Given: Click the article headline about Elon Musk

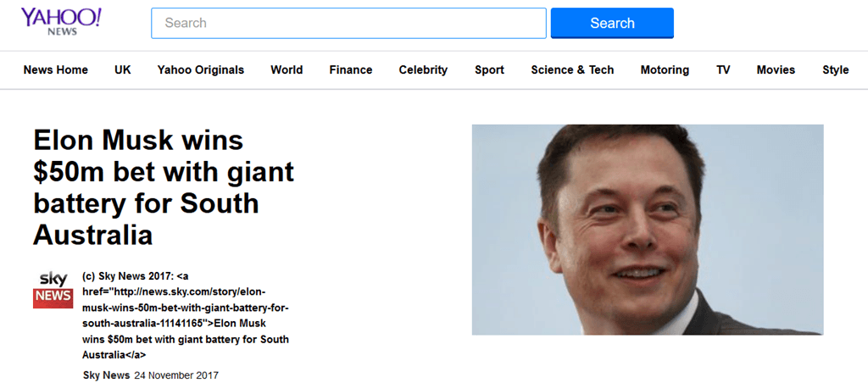Looking at the screenshot, I should [164, 188].
